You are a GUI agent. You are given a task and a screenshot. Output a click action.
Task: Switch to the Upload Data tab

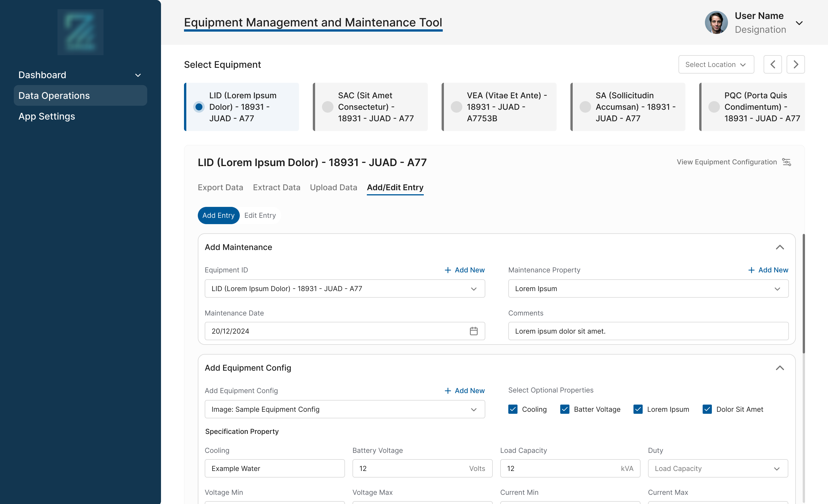click(x=333, y=187)
